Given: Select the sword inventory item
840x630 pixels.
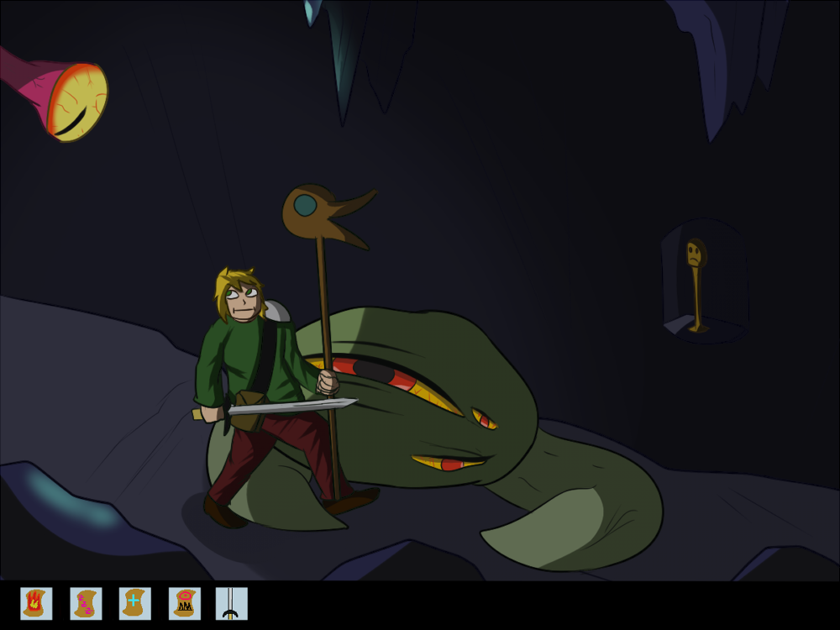Looking at the screenshot, I should click(231, 603).
